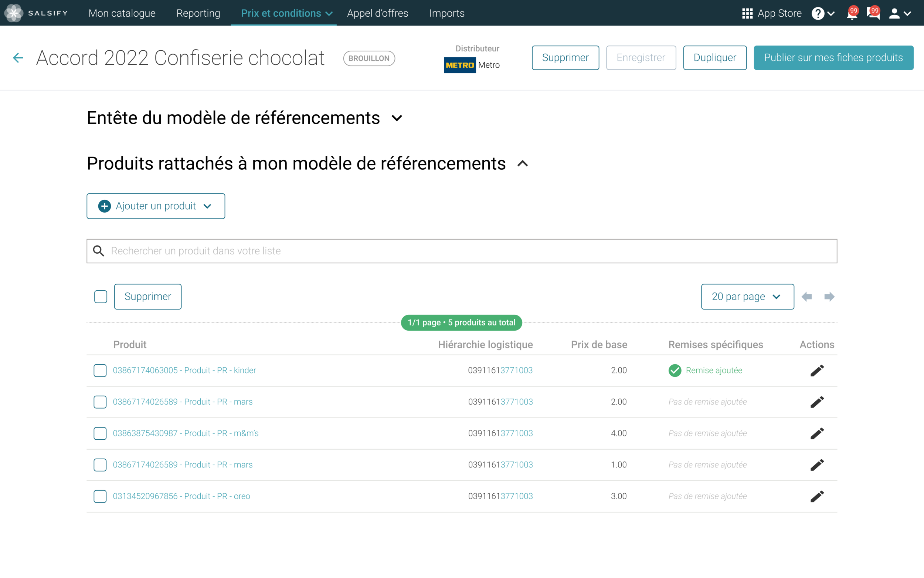This screenshot has height=578, width=924.
Task: Click Publier sur mes fiches produits
Action: [833, 58]
